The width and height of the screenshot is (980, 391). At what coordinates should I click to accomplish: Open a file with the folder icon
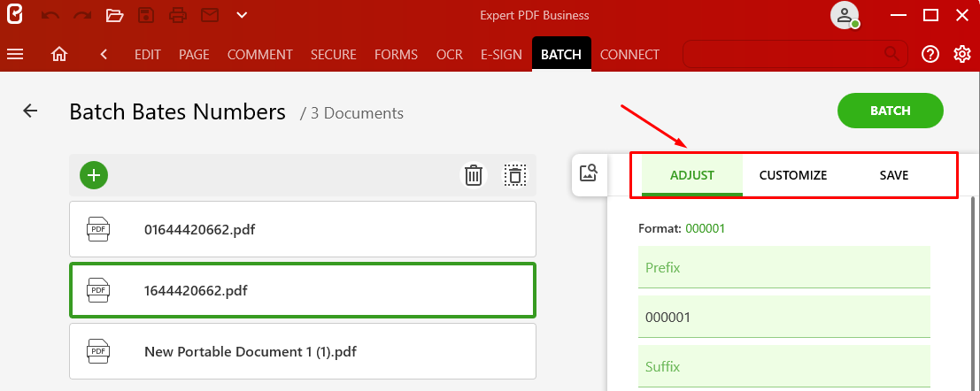114,15
